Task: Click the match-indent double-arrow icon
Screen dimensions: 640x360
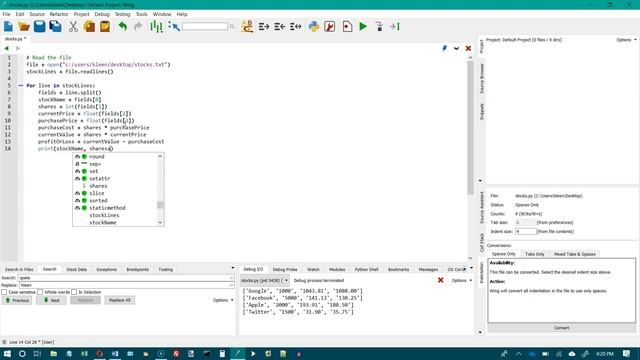Action: (296, 27)
